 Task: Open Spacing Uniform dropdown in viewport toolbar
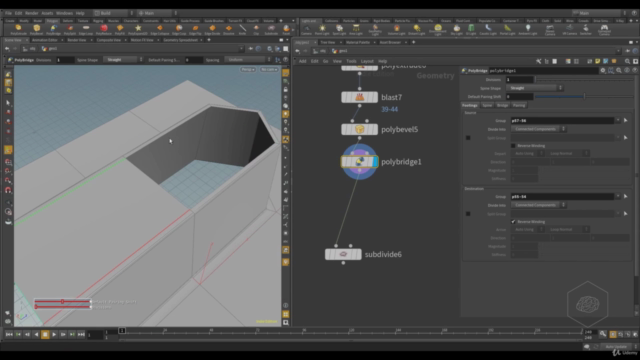tap(248, 60)
